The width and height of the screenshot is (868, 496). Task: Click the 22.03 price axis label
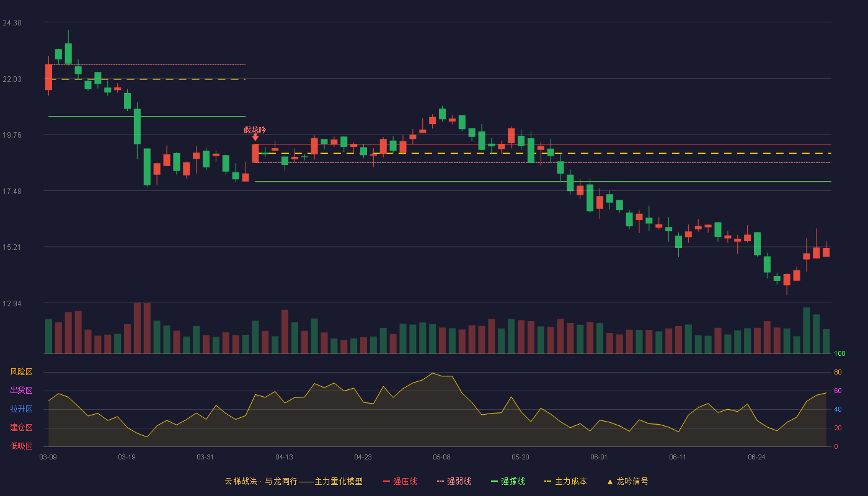(x=12, y=79)
